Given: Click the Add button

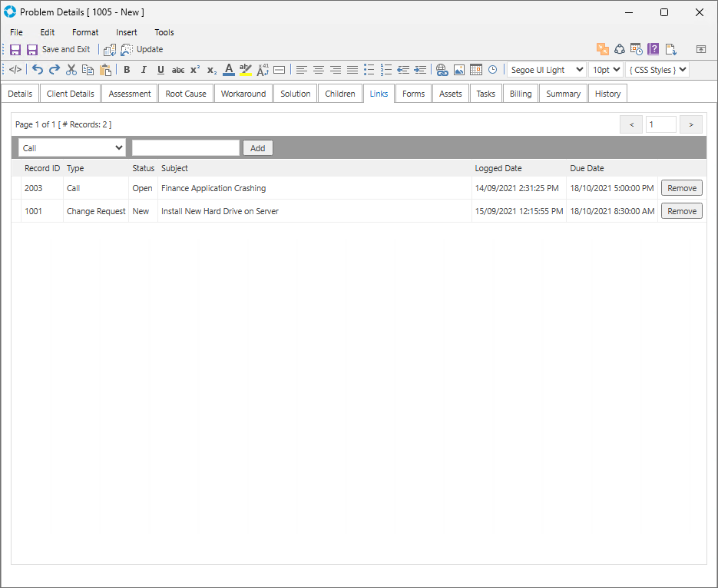Looking at the screenshot, I should coord(257,148).
